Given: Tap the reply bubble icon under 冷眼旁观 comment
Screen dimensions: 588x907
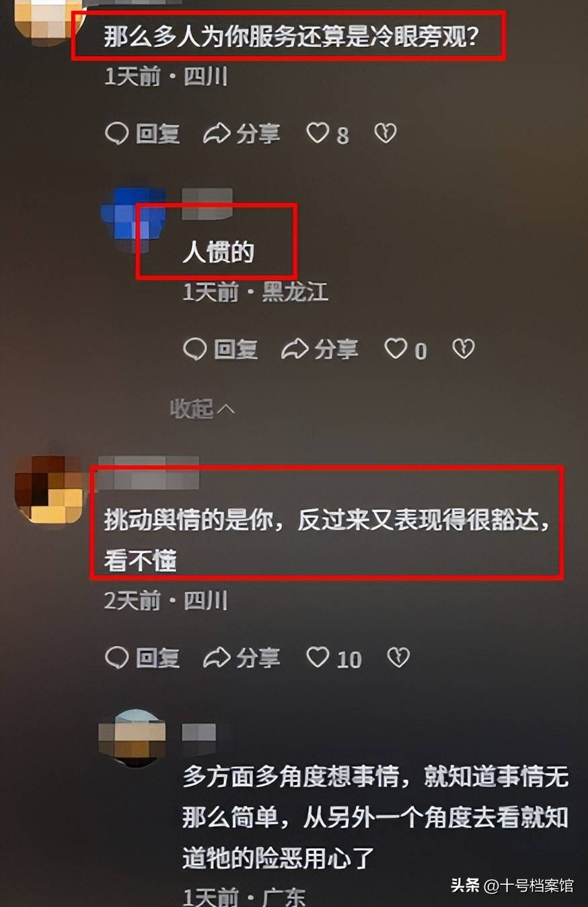Looking at the screenshot, I should click(117, 133).
